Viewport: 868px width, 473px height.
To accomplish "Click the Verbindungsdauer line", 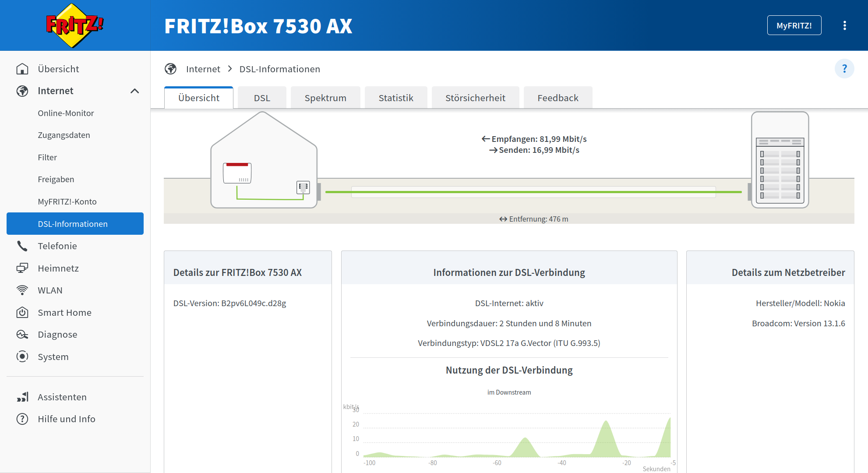I will point(509,324).
